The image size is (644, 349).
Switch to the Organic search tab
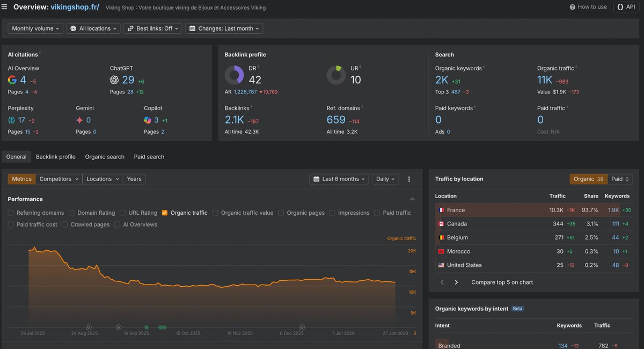pos(105,157)
